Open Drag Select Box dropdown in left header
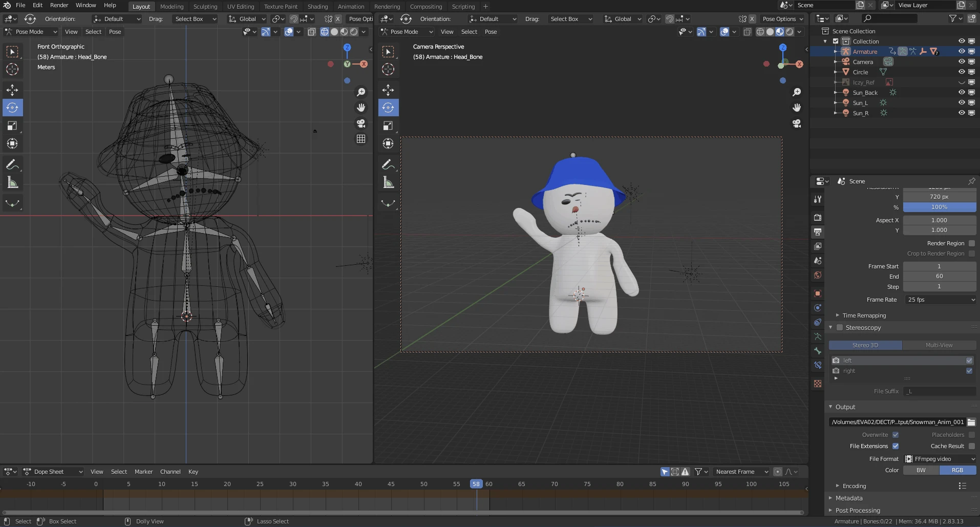 pyautogui.click(x=196, y=19)
